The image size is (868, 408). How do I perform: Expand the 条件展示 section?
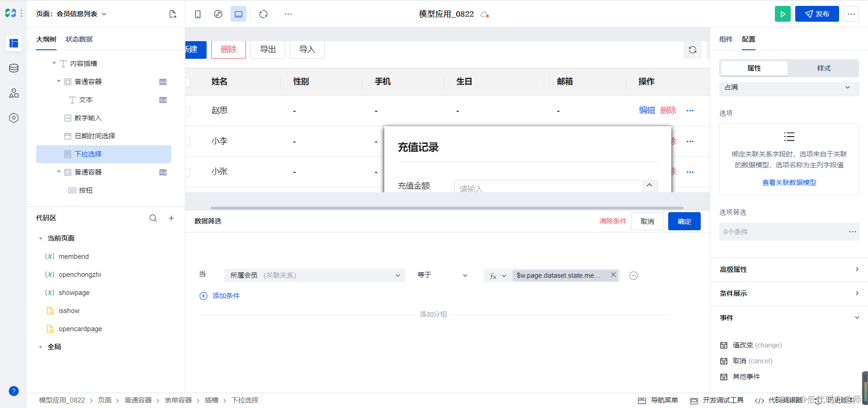(x=789, y=294)
